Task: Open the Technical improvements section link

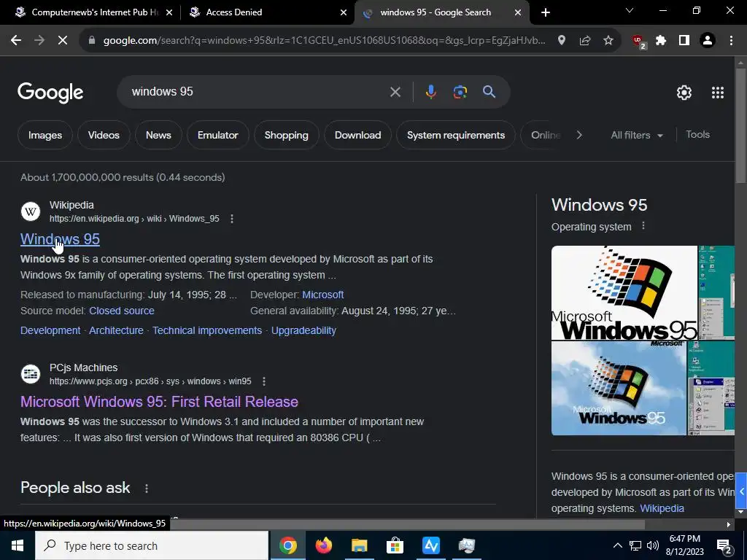Action: pyautogui.click(x=207, y=330)
